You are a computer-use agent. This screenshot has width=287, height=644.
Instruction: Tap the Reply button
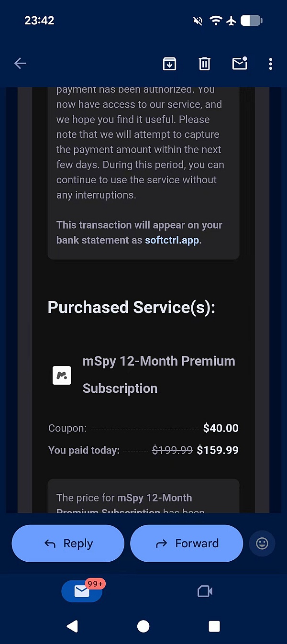pos(68,543)
